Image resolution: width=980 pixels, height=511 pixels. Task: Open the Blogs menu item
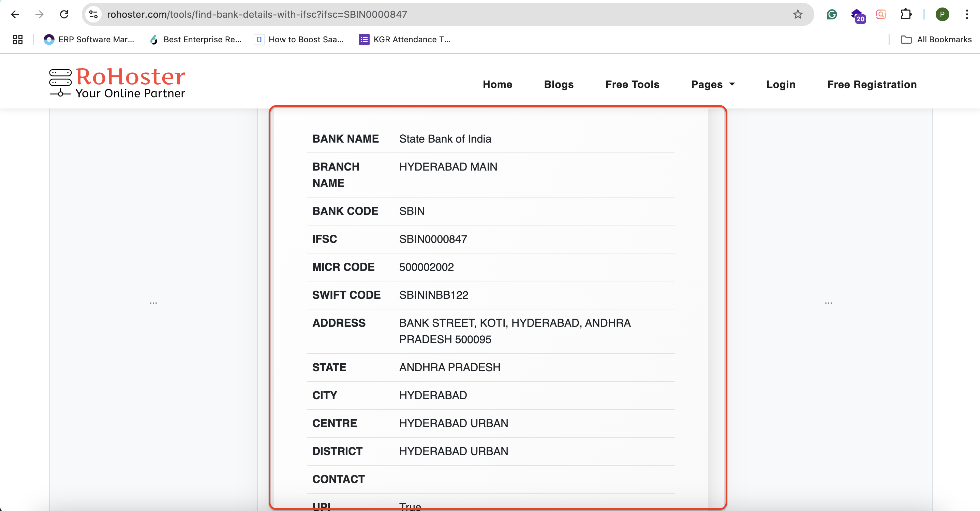(x=559, y=85)
